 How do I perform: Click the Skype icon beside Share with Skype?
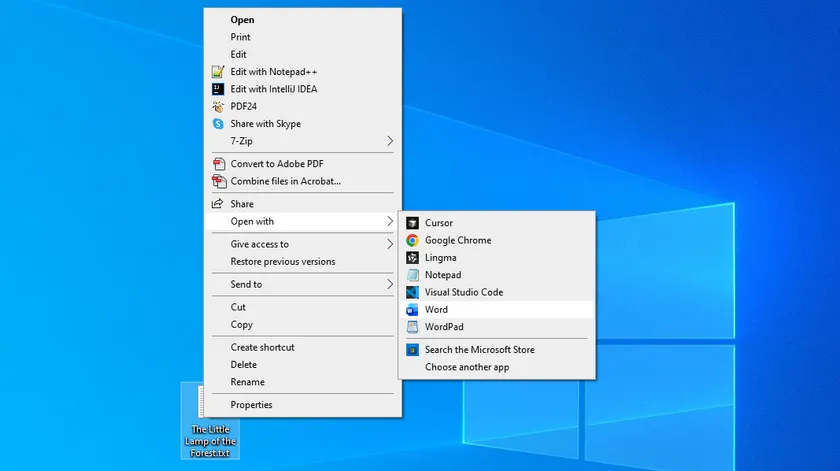218,124
